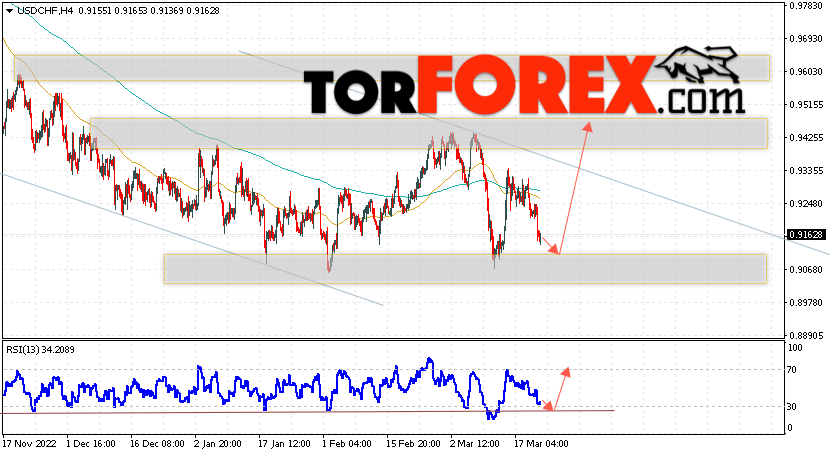Select the RSI(13) 34.2089 indicator label
Screen dimensions: 830x455
point(40,350)
